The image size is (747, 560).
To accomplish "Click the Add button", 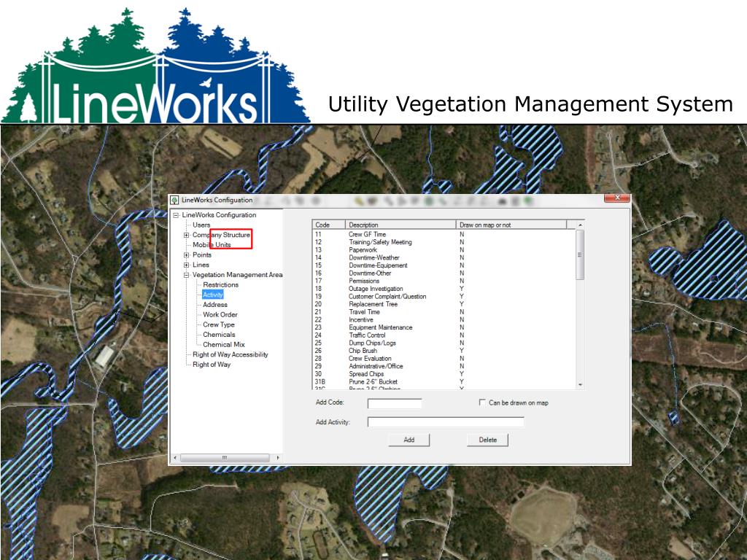I will pyautogui.click(x=409, y=440).
